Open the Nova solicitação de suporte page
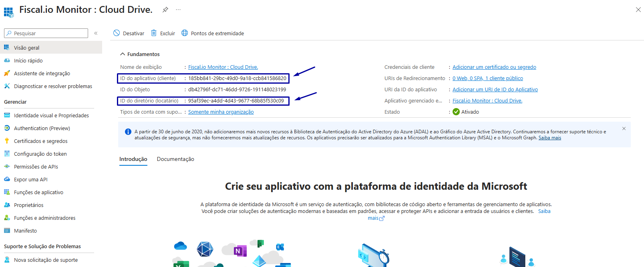Viewport: 644px width, 267px height. [x=51, y=260]
